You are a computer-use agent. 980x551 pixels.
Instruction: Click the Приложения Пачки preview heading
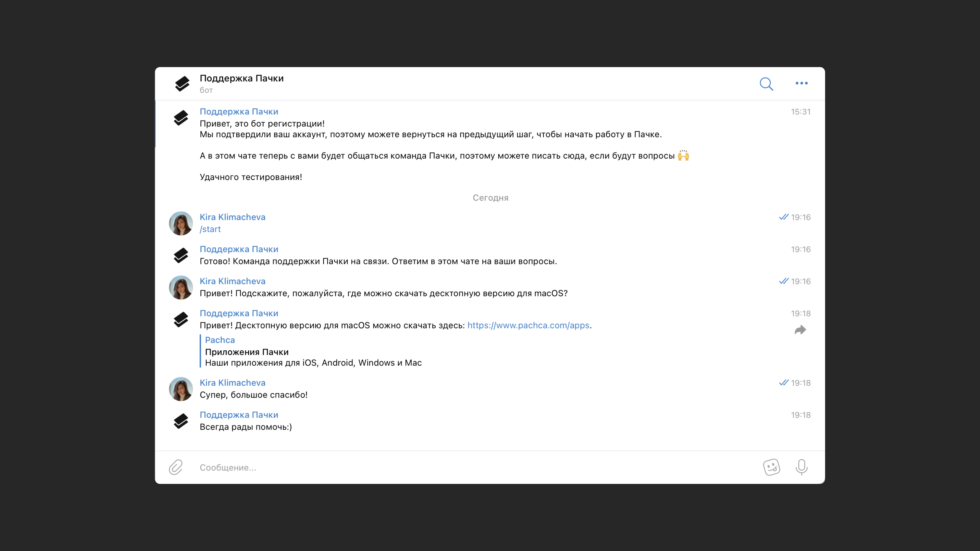tap(247, 352)
